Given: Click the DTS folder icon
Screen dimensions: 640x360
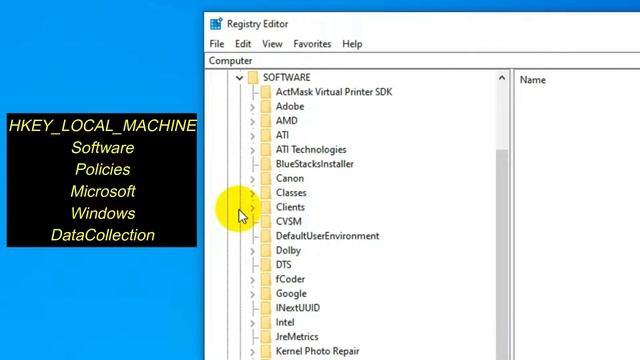Looking at the screenshot, I should click(x=266, y=264).
